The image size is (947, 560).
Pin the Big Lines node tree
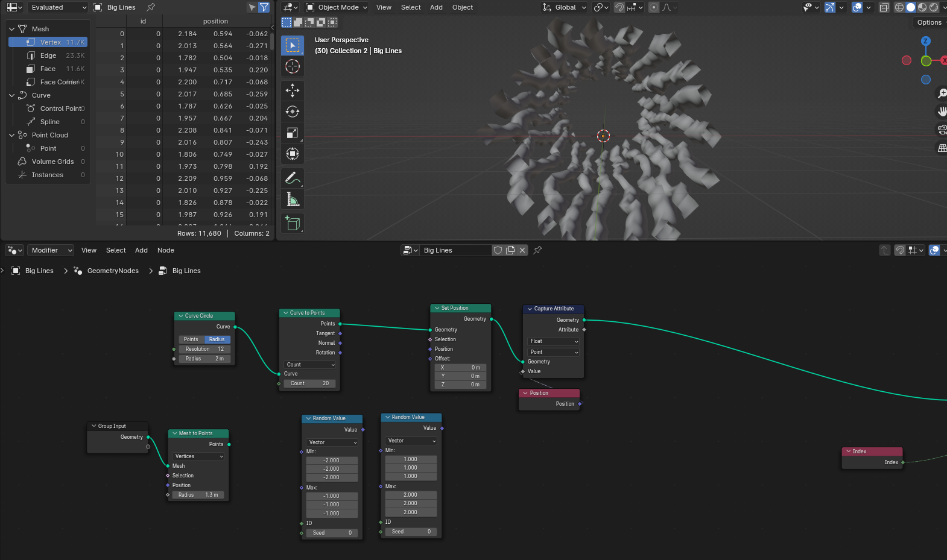coord(537,250)
